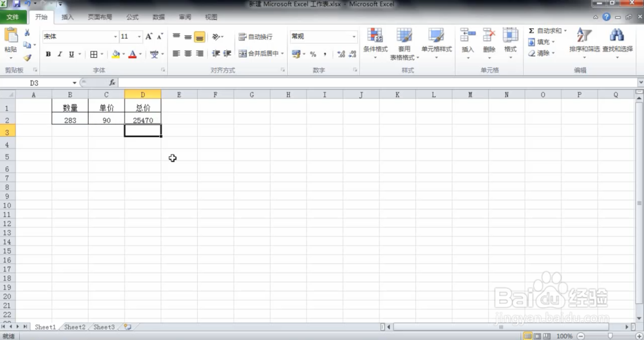The width and height of the screenshot is (644, 340).
Task: Open Find and Select (查找和选择)
Action: [618, 43]
